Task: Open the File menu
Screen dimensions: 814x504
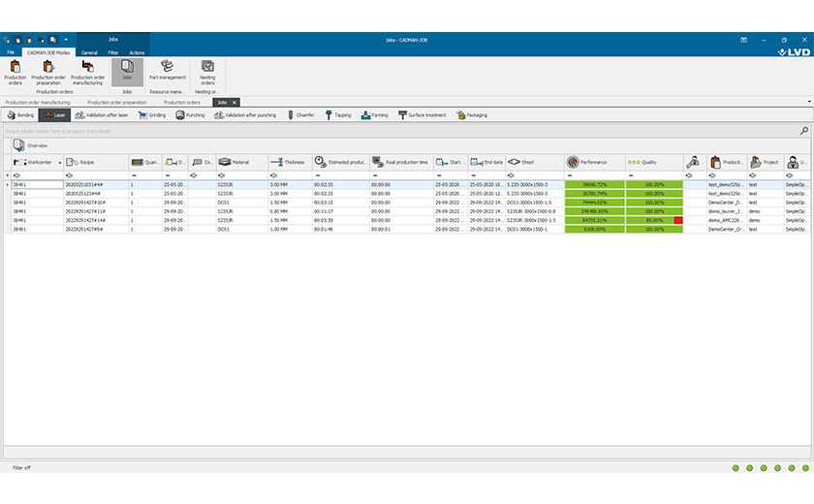Action: point(11,52)
